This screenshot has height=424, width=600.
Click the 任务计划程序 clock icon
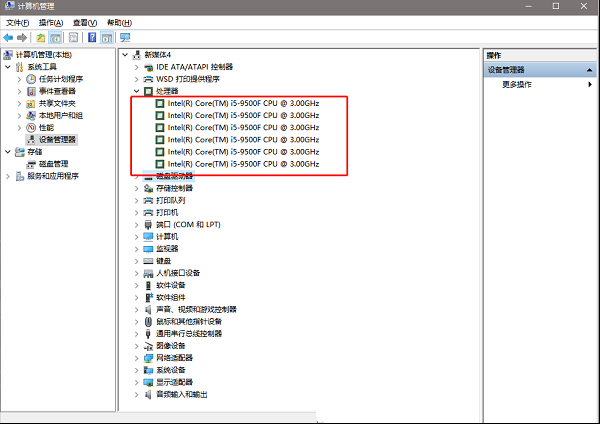[x=31, y=79]
